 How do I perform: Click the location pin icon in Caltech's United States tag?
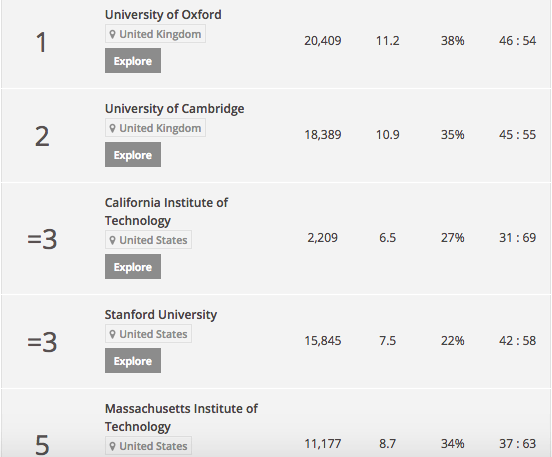(112, 240)
